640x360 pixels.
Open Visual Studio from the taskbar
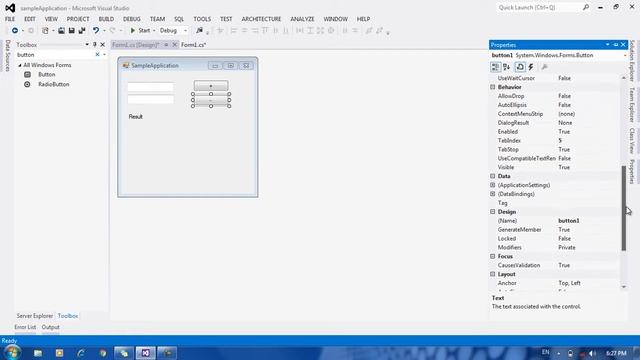coord(146,353)
